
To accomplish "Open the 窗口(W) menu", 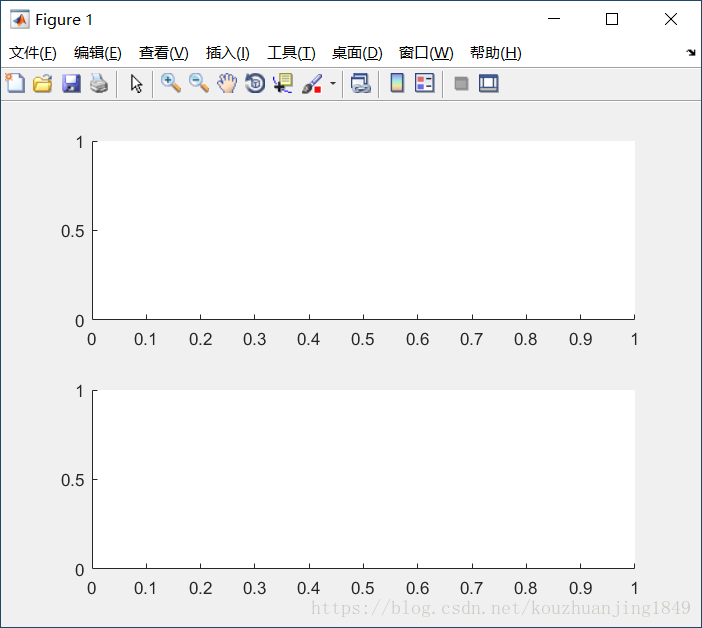I will point(426,53).
